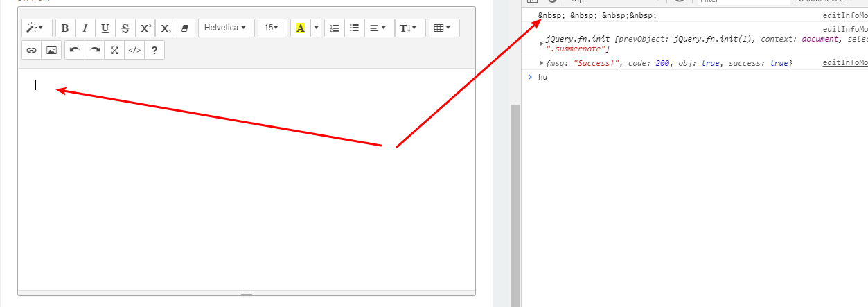Open the font size 15 dropdown
The image size is (868, 307).
pos(272,28)
